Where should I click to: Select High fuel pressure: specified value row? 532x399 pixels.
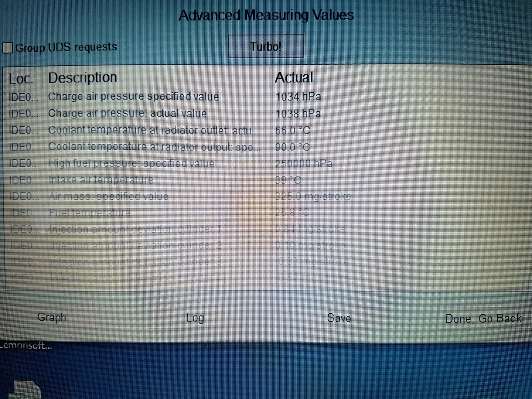coord(131,163)
